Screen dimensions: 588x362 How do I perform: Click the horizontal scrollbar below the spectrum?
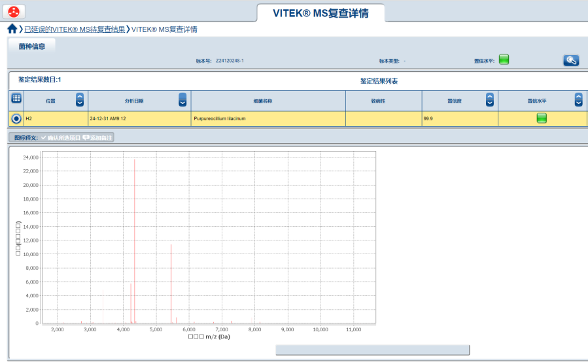372,350
